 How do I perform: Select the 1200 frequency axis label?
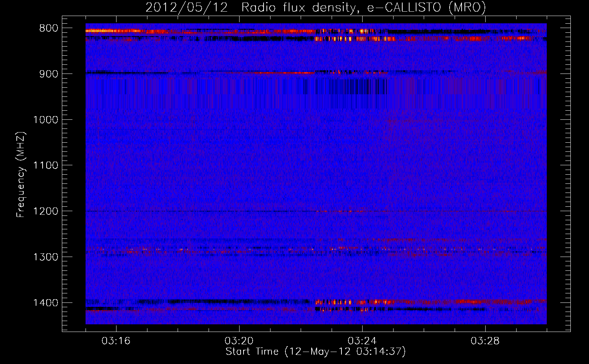point(46,211)
